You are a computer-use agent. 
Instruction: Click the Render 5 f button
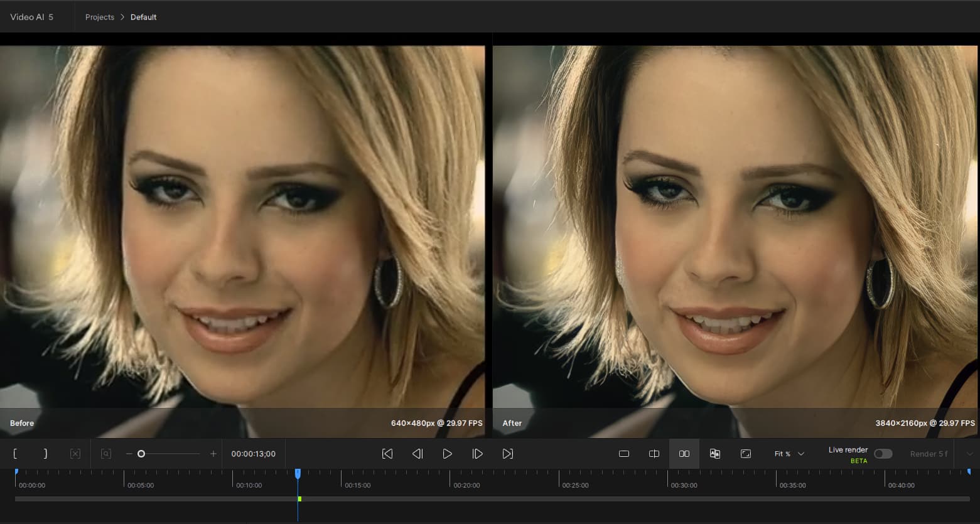click(x=929, y=454)
